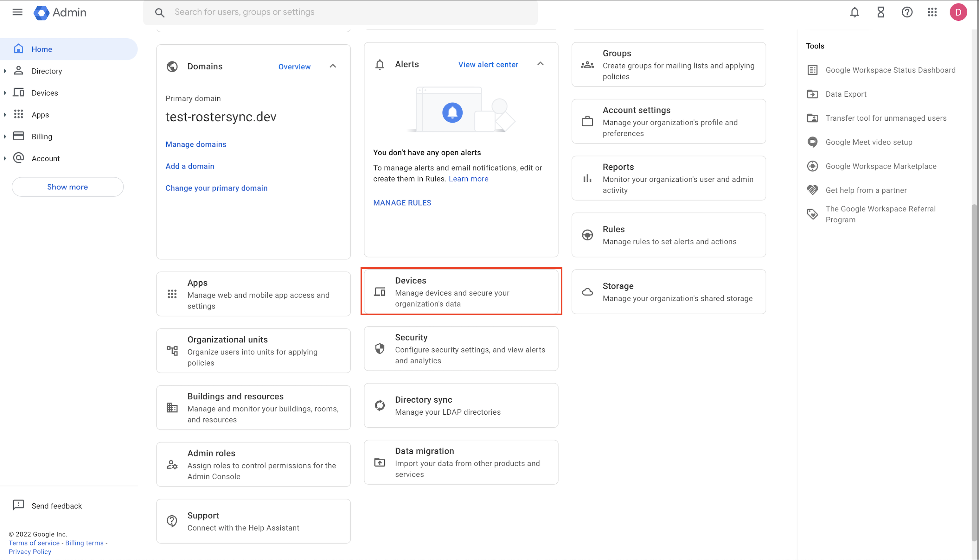
Task: Select the Devices icon in the sidebar
Action: pyautogui.click(x=18, y=92)
